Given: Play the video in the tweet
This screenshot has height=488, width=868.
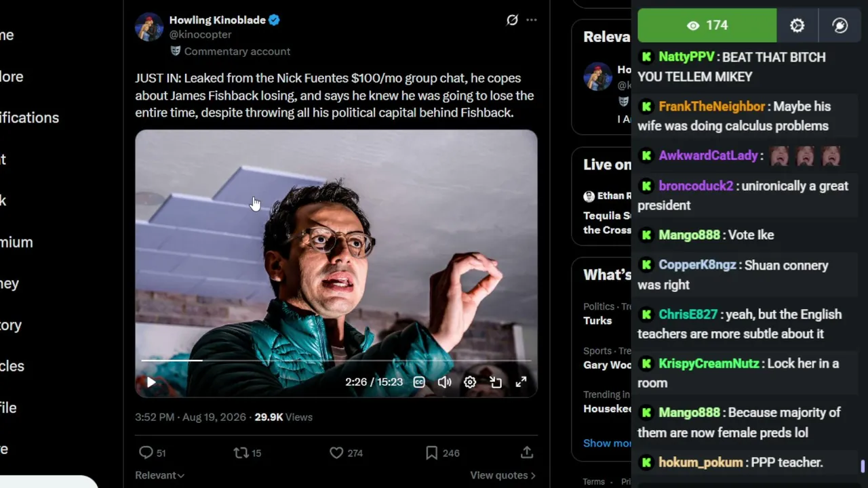Looking at the screenshot, I should tap(151, 382).
